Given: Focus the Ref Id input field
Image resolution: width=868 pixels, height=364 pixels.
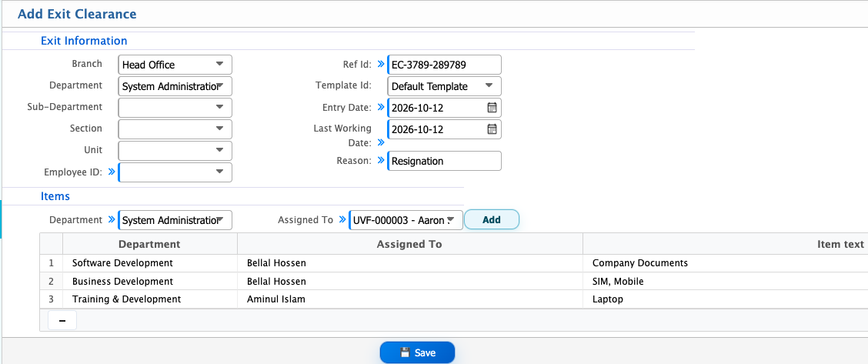Looking at the screenshot, I should click(444, 65).
